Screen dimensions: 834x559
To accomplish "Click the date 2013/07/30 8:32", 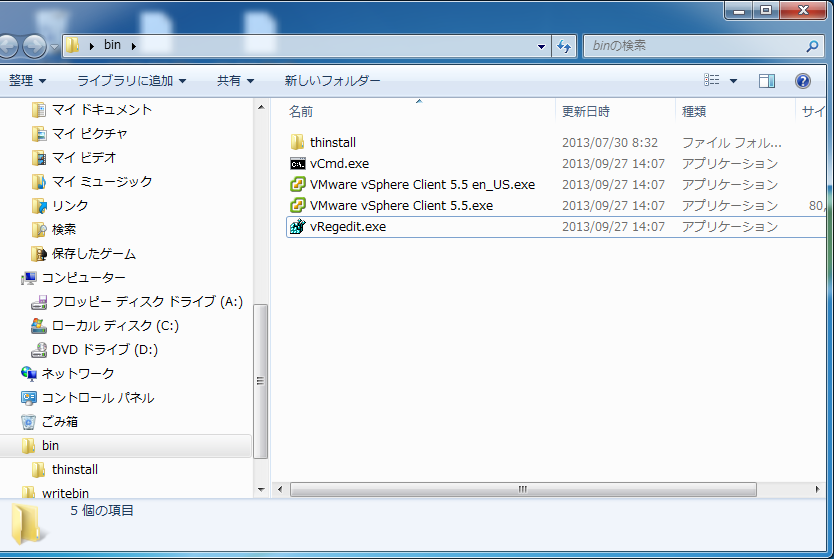I will pyautogui.click(x=610, y=143).
